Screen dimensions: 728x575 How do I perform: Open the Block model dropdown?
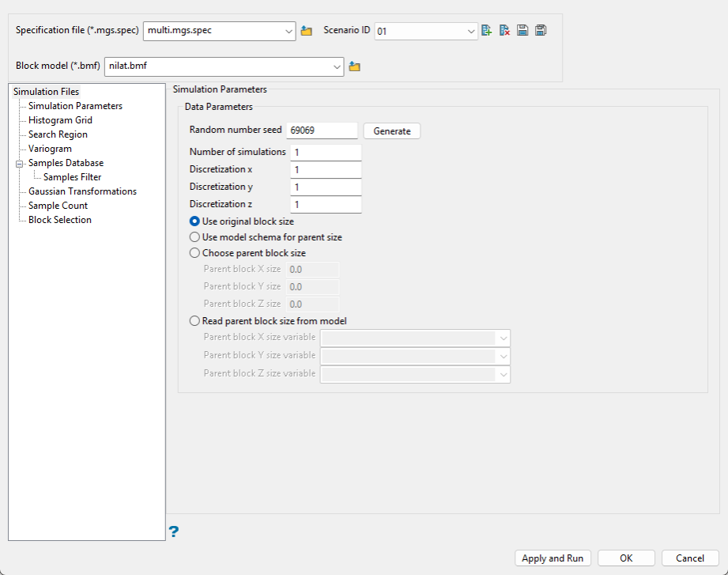coord(224,66)
